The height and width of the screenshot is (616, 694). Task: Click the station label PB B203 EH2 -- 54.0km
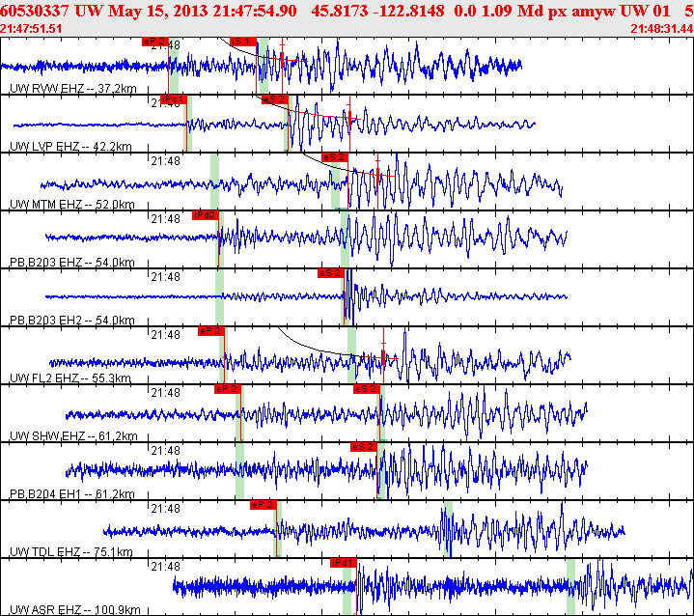72,321
